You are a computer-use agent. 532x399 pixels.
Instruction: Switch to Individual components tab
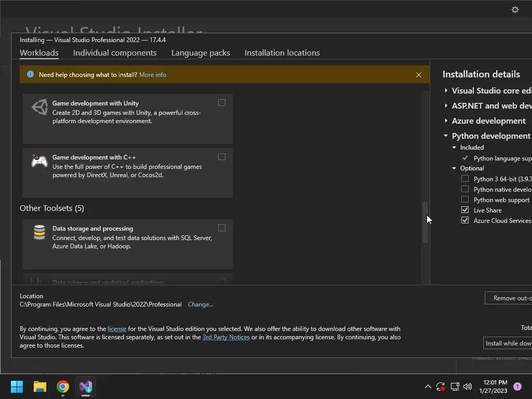click(115, 53)
